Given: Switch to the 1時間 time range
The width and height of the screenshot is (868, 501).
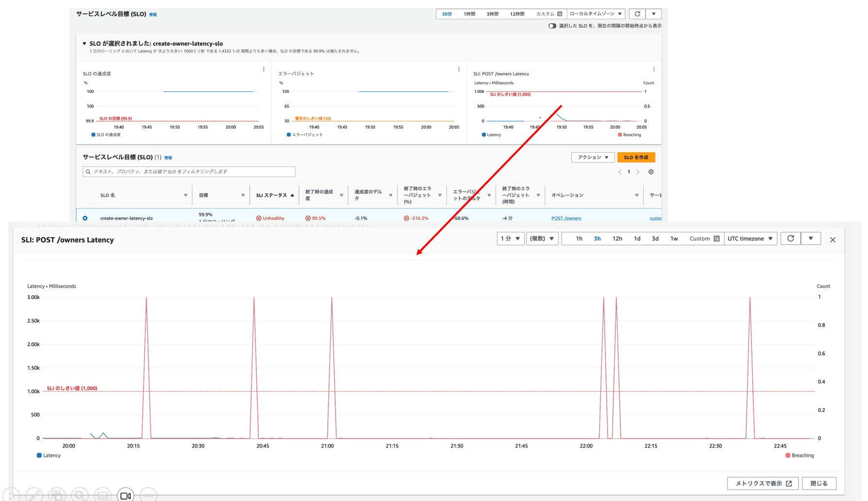Looking at the screenshot, I should click(x=469, y=14).
